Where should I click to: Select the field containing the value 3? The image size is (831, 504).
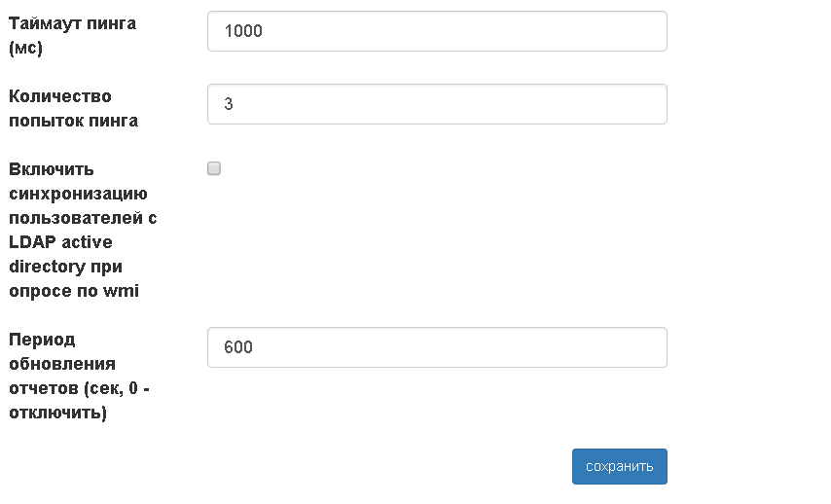tap(437, 104)
